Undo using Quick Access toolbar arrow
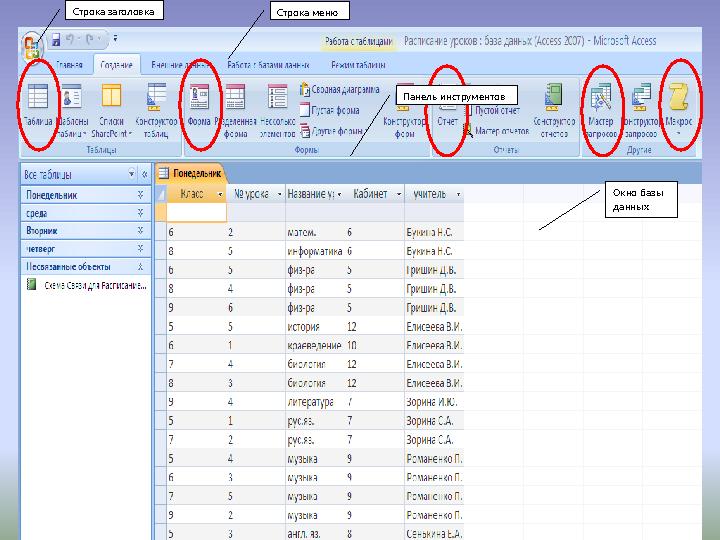Image resolution: width=720 pixels, height=540 pixels. tap(70, 39)
